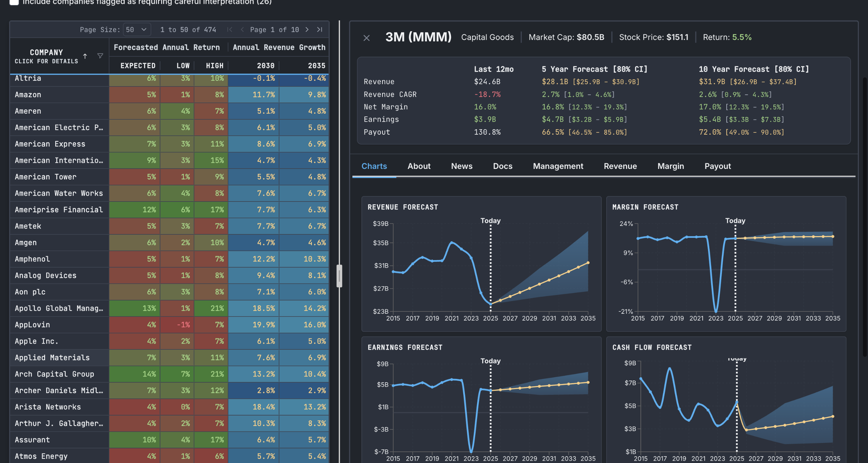This screenshot has width=868, height=463.
Task: Open the Page Size dropdown
Action: point(136,30)
